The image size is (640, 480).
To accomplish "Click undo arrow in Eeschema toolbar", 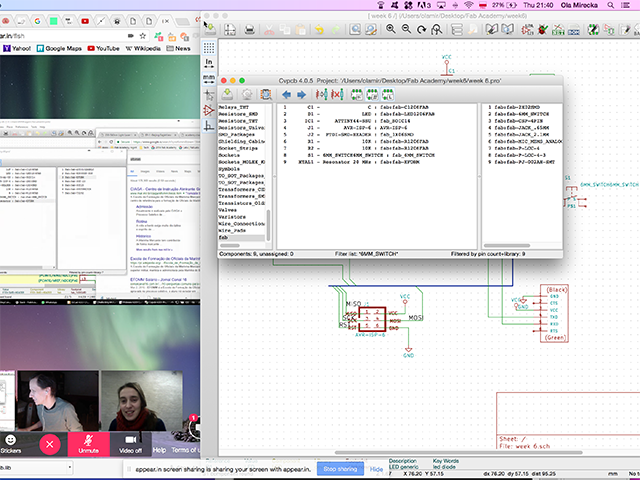I will (x=320, y=29).
